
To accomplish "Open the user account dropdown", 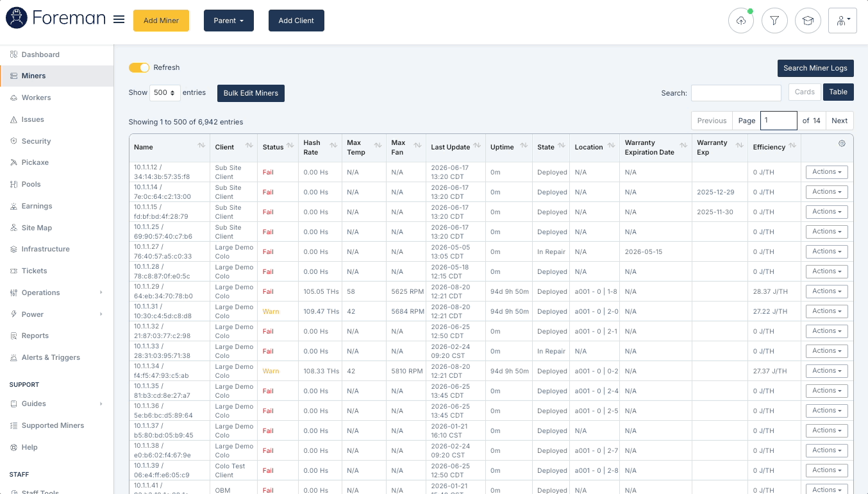I will (x=842, y=21).
